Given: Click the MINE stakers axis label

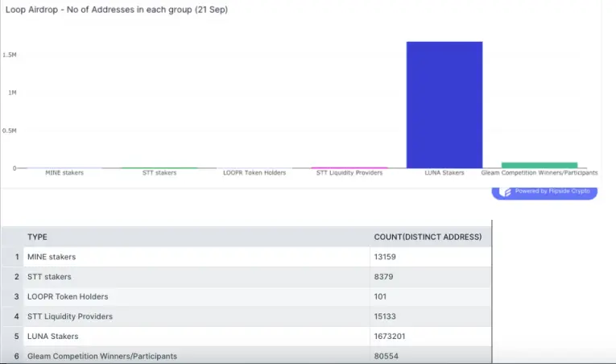Looking at the screenshot, I should point(64,173).
